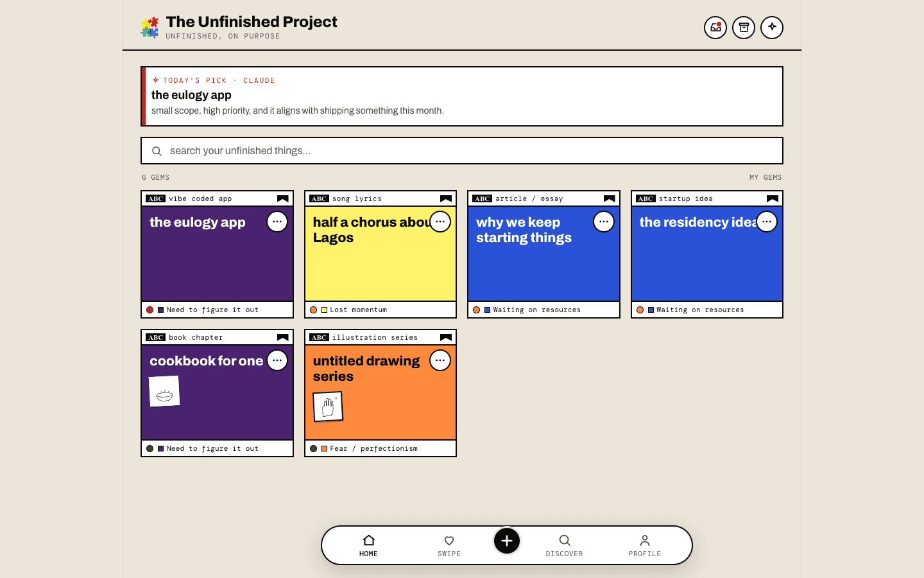Click the My Gems filter label
The width and height of the screenshot is (924, 578).
[x=766, y=177]
